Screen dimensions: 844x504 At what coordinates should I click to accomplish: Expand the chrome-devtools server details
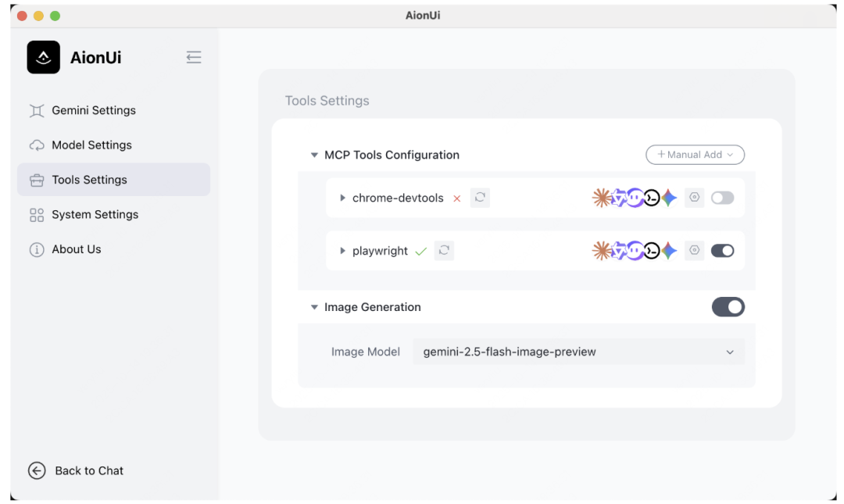point(342,198)
